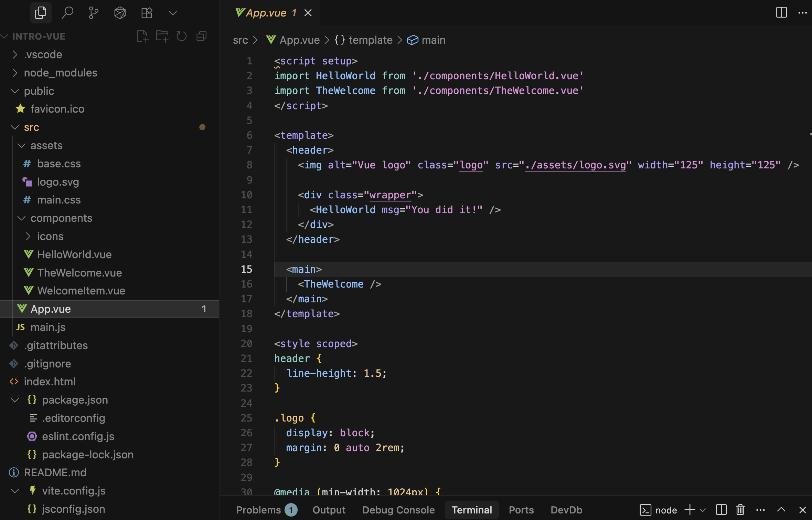812x520 pixels.
Task: Open the launch profile dropdown beside plus
Action: coord(703,510)
